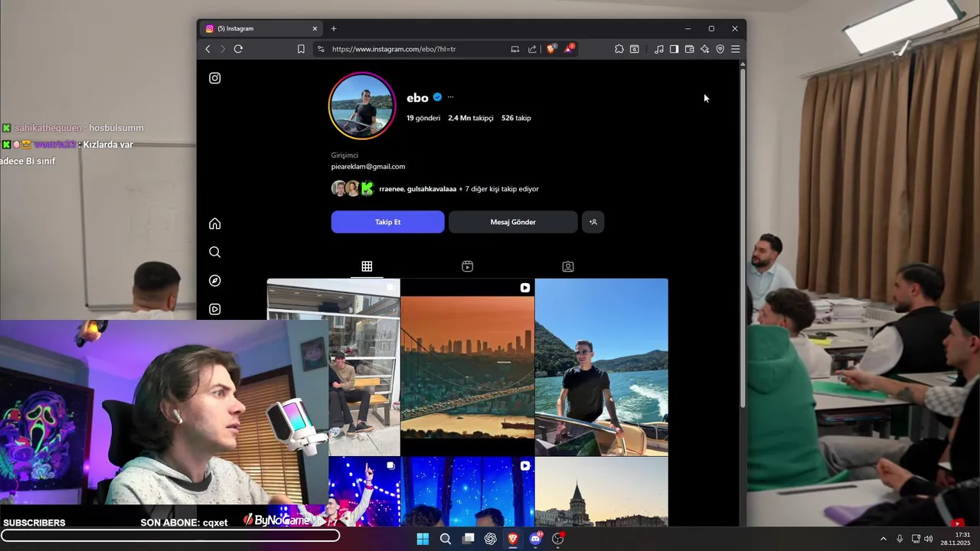Image resolution: width=980 pixels, height=551 pixels.
Task: Click the install app icon in address bar
Action: (514, 49)
